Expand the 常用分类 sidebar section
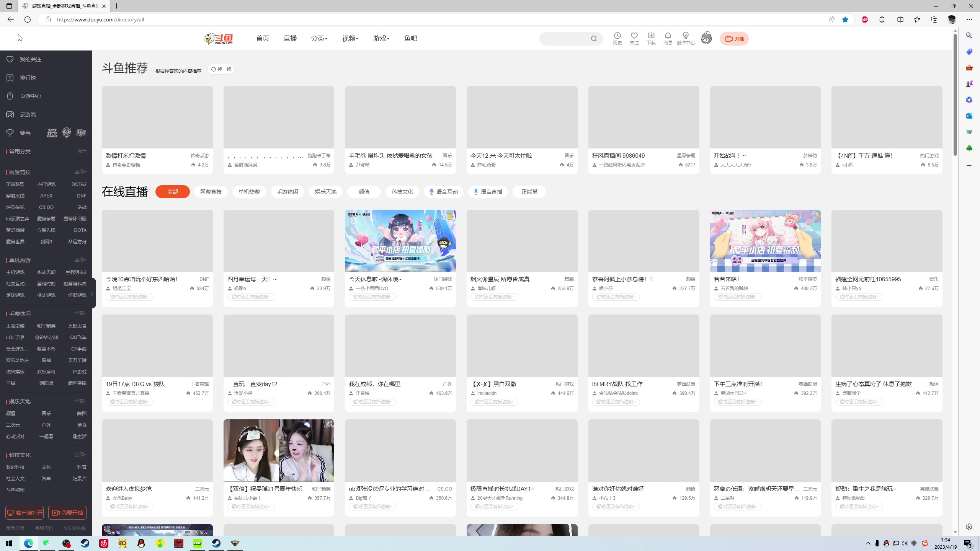Image resolution: width=980 pixels, height=551 pixels. (82, 151)
